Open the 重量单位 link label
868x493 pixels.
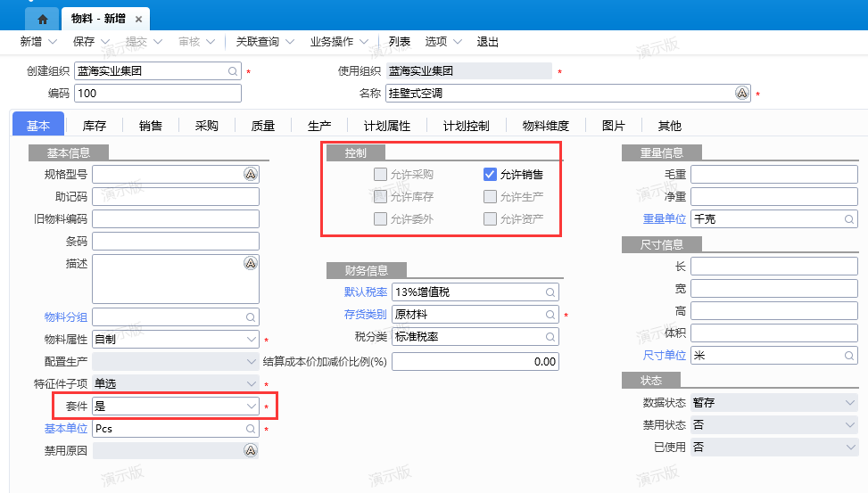(665, 218)
